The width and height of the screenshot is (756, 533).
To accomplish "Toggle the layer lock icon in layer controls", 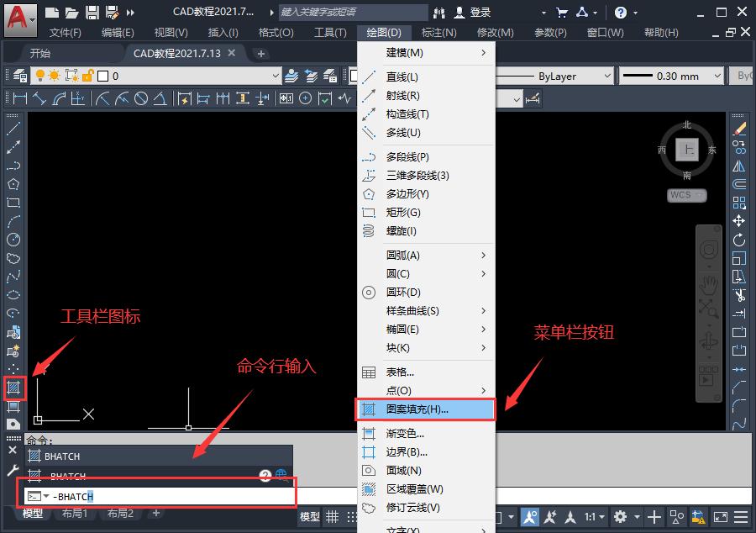I will click(x=87, y=76).
